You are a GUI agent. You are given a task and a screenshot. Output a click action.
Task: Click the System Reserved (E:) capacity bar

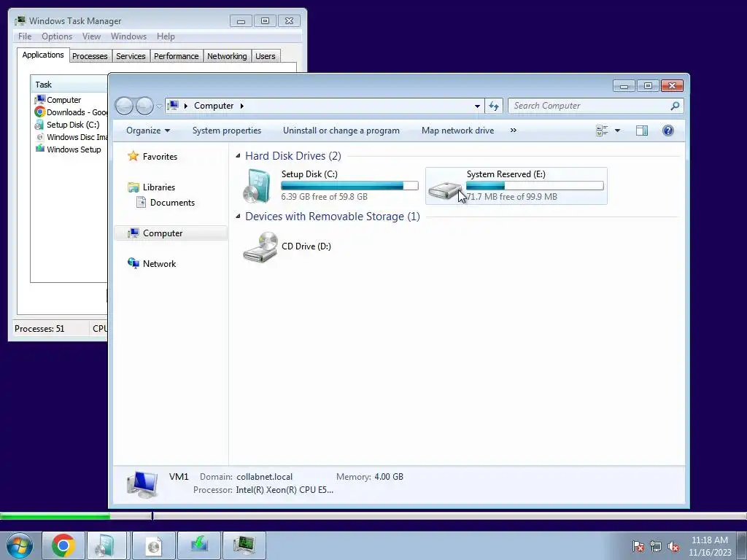coord(535,186)
